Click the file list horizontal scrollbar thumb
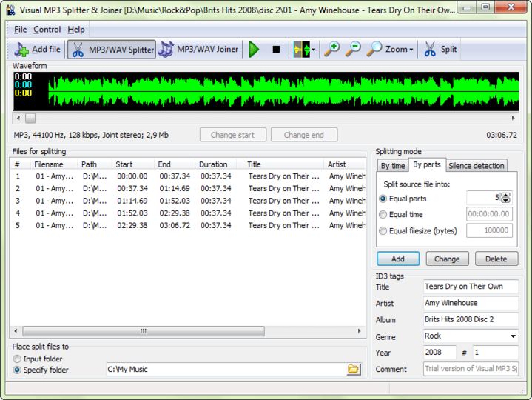Image resolution: width=532 pixels, height=400 pixels. pyautogui.click(x=144, y=331)
